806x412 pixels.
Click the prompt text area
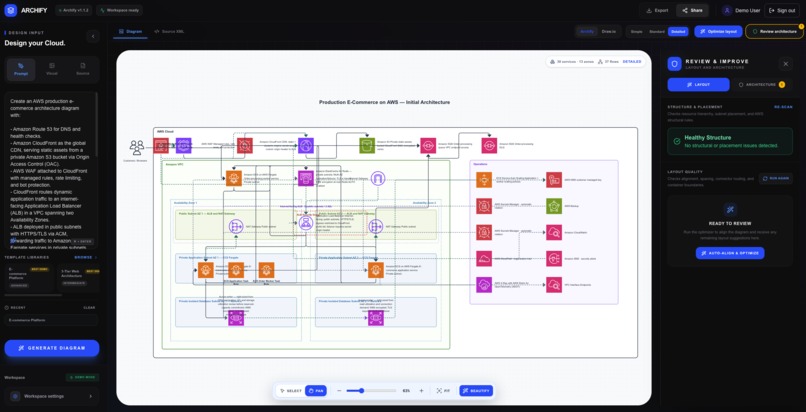point(50,170)
